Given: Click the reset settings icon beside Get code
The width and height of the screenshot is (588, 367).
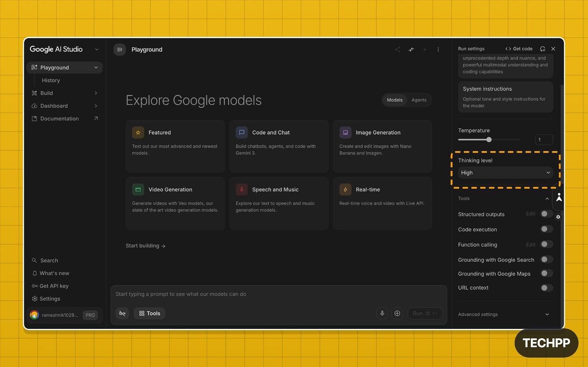Looking at the screenshot, I should (x=543, y=49).
